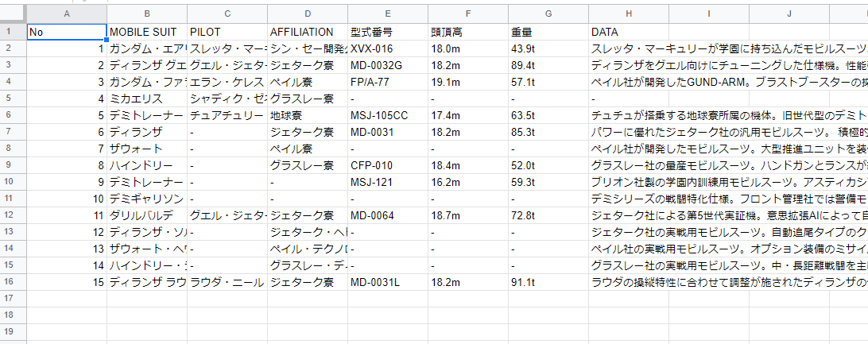
Task: Select column B header
Action: point(147,14)
